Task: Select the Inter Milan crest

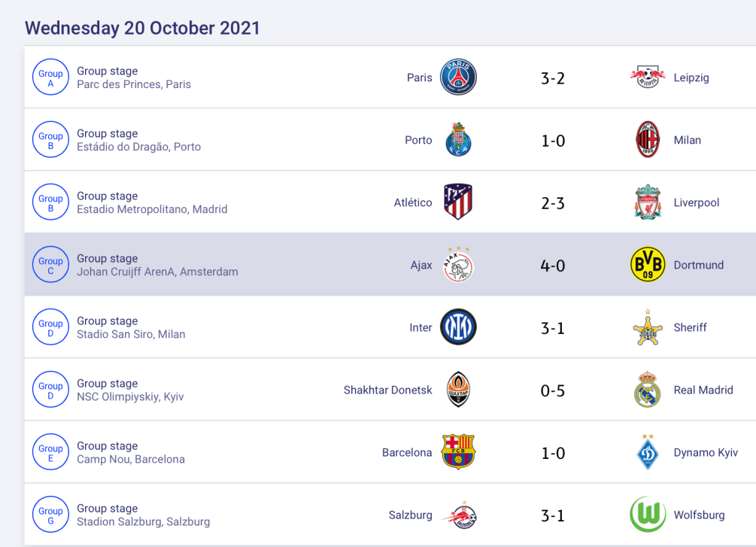Action: point(458,327)
